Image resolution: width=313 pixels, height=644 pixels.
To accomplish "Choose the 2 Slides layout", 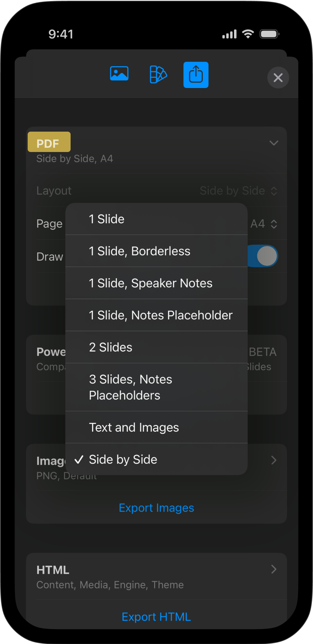I will 156,347.
